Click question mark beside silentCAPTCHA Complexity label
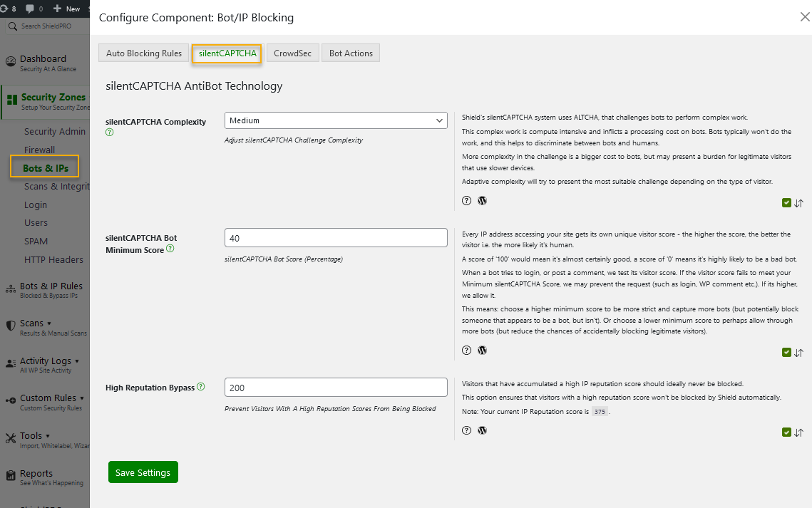 point(109,133)
